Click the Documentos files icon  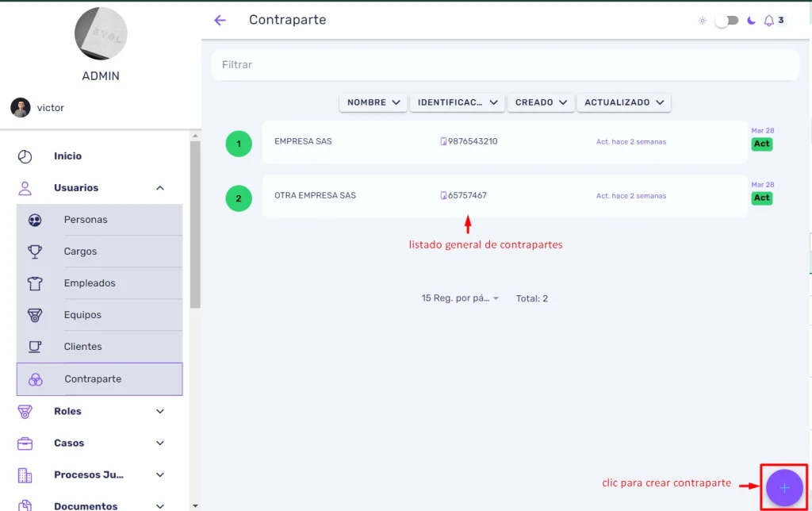pos(25,505)
